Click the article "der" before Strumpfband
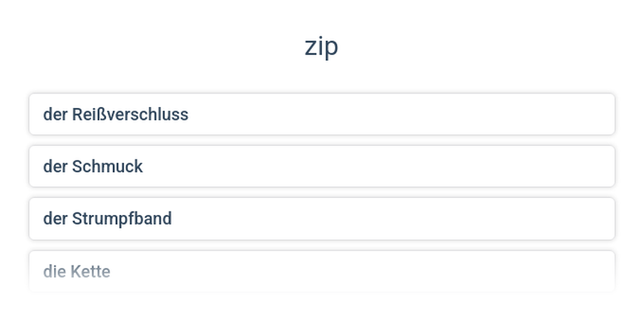Image resolution: width=644 pixels, height=322 pixels. coord(55,219)
